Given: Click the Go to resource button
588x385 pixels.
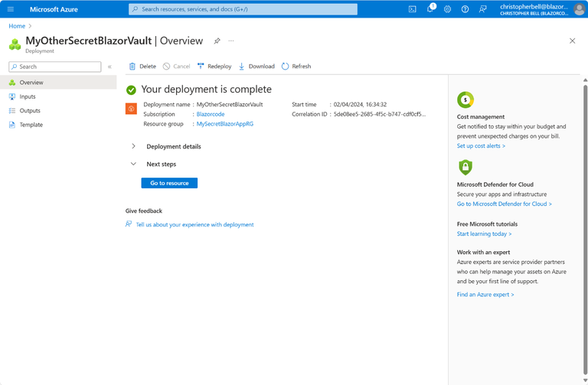Looking at the screenshot, I should click(x=169, y=183).
